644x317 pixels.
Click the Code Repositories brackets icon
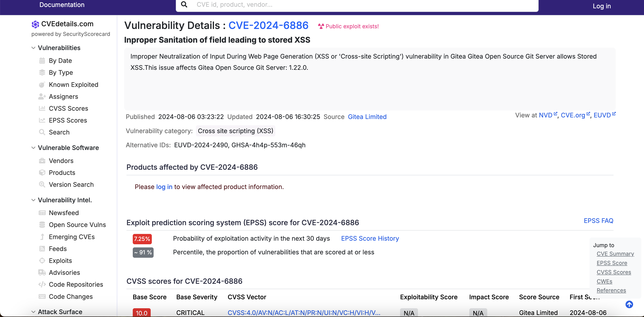tap(42, 284)
